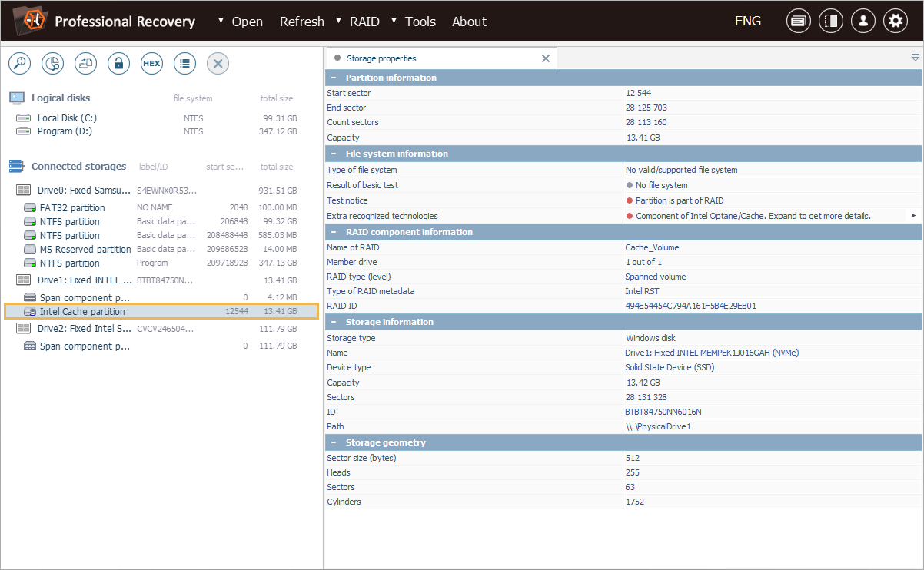Select NTFS partition labeled Program
924x570 pixels.
(161, 263)
